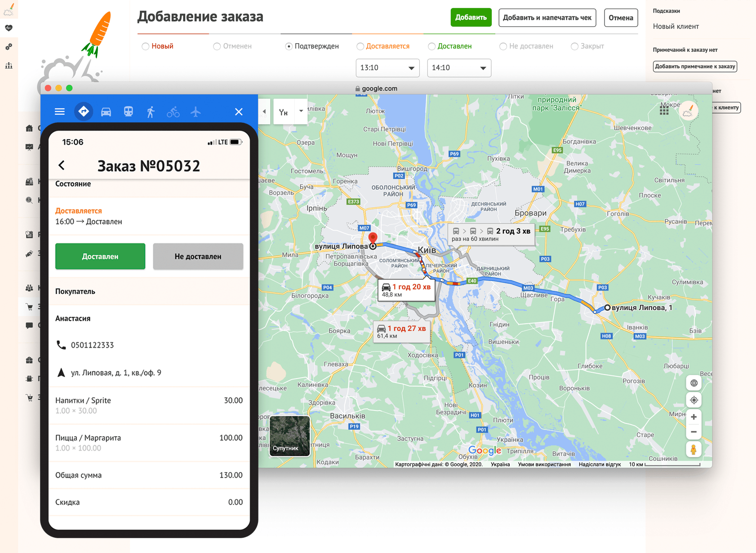Click the Пицца / Маргарита order item
Screen dimensions: 756x553
point(149,443)
